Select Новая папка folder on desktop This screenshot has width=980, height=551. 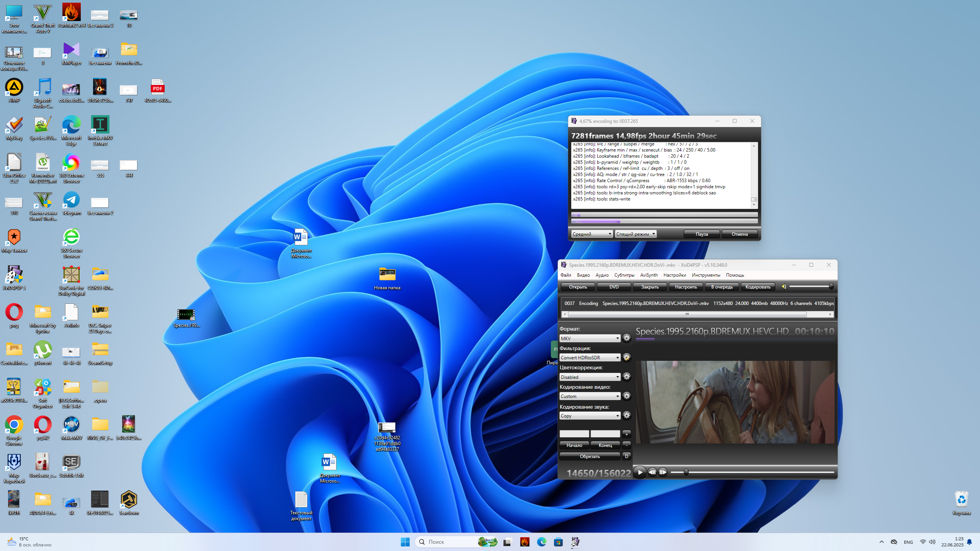click(387, 279)
